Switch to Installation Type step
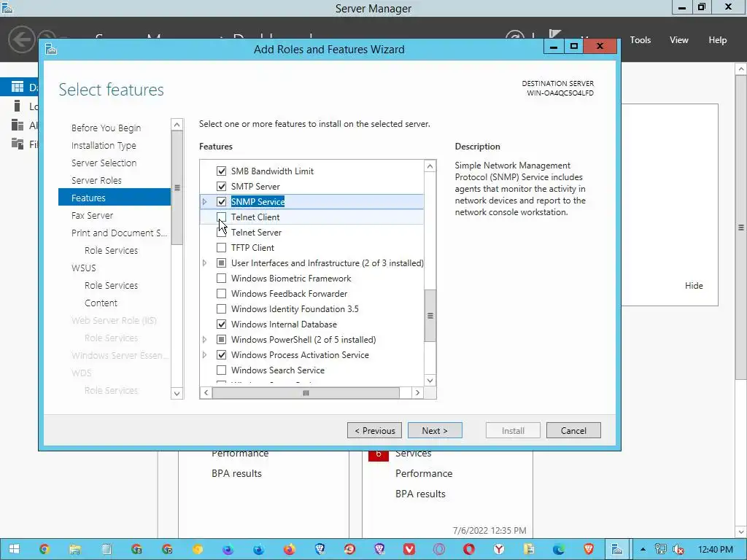 pos(104,145)
